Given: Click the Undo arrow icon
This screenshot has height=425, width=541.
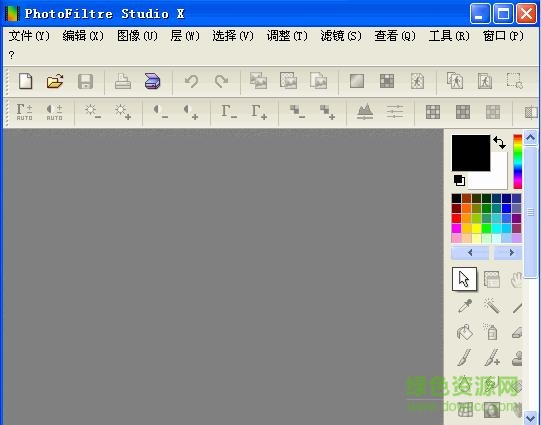Looking at the screenshot, I should (x=191, y=81).
